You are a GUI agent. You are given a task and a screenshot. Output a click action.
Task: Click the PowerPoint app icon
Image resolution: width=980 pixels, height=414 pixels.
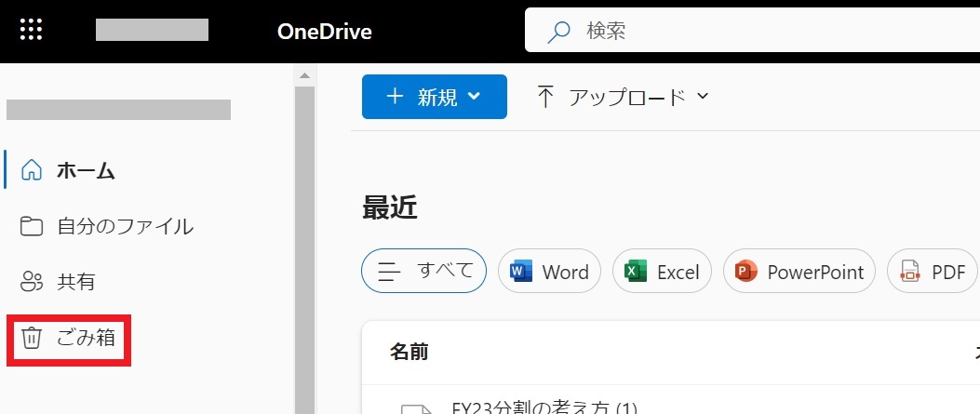746,272
